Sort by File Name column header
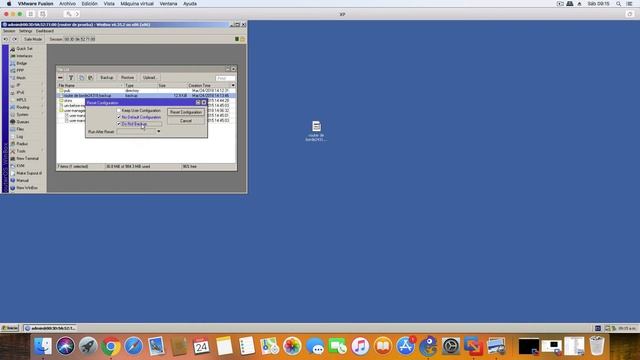The image size is (640, 360). point(90,85)
